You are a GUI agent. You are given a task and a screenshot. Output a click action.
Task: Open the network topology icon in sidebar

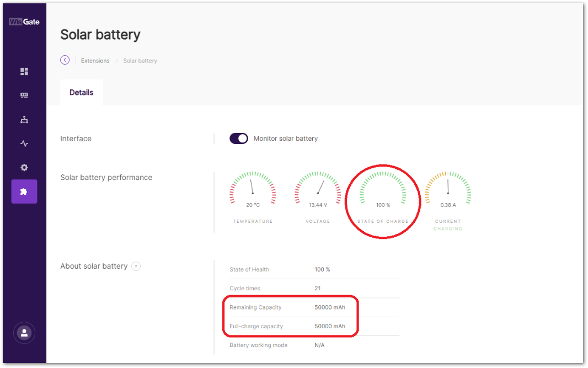[24, 119]
